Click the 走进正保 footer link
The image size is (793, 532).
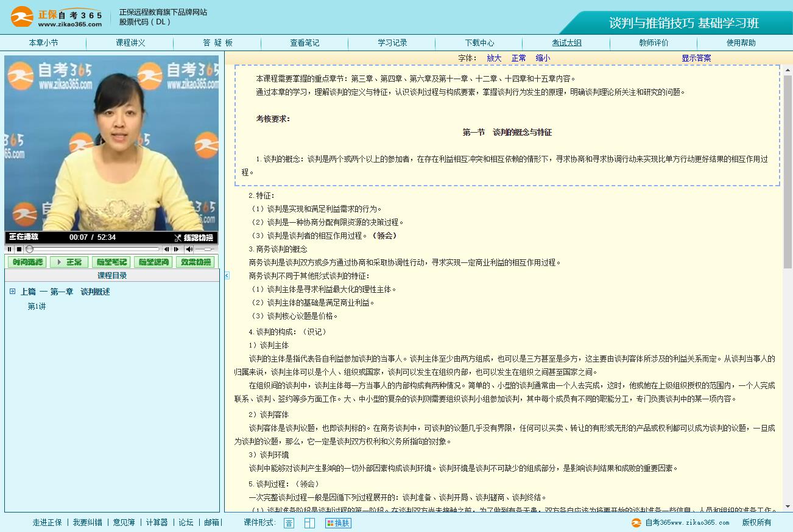pyautogui.click(x=47, y=522)
